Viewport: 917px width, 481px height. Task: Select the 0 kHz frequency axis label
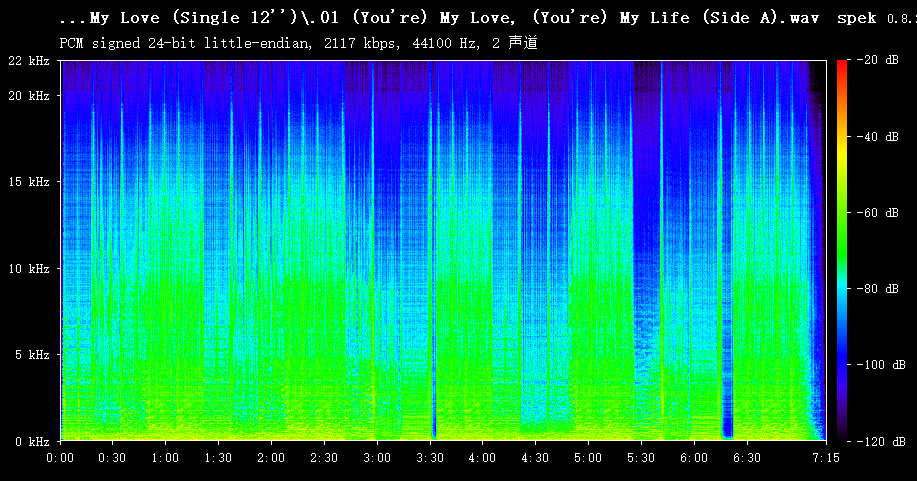point(32,441)
